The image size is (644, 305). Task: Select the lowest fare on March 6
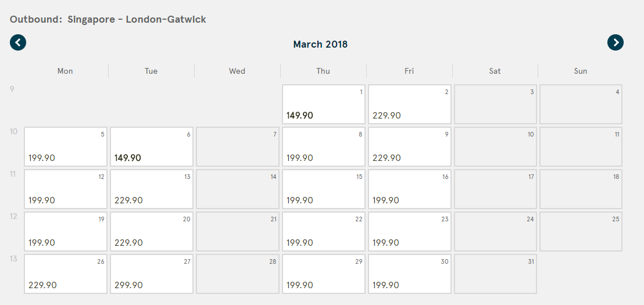(x=152, y=146)
